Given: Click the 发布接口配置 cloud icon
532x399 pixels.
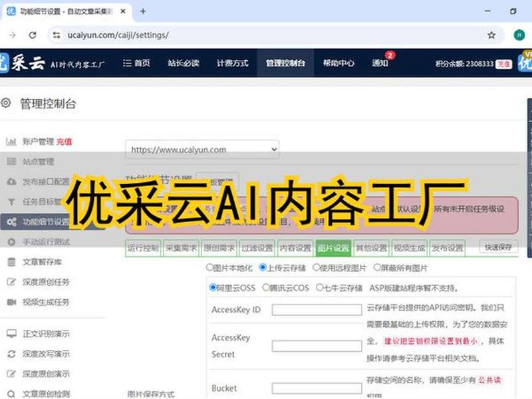Looking at the screenshot, I should tap(11, 182).
